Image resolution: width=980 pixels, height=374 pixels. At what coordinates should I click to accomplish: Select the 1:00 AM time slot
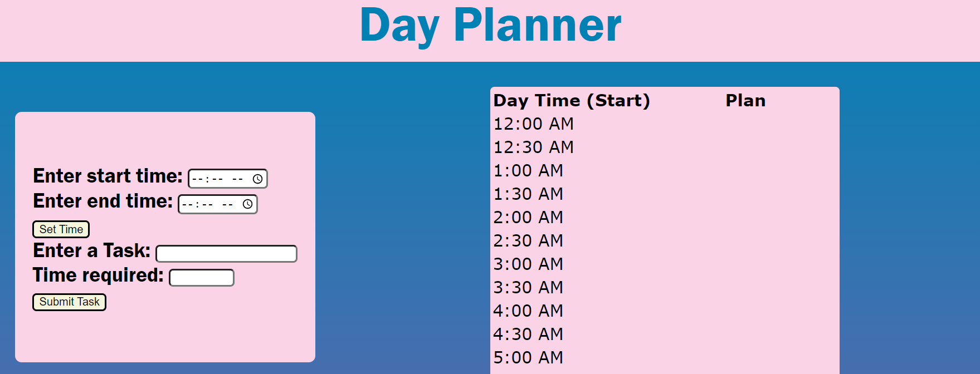(528, 170)
